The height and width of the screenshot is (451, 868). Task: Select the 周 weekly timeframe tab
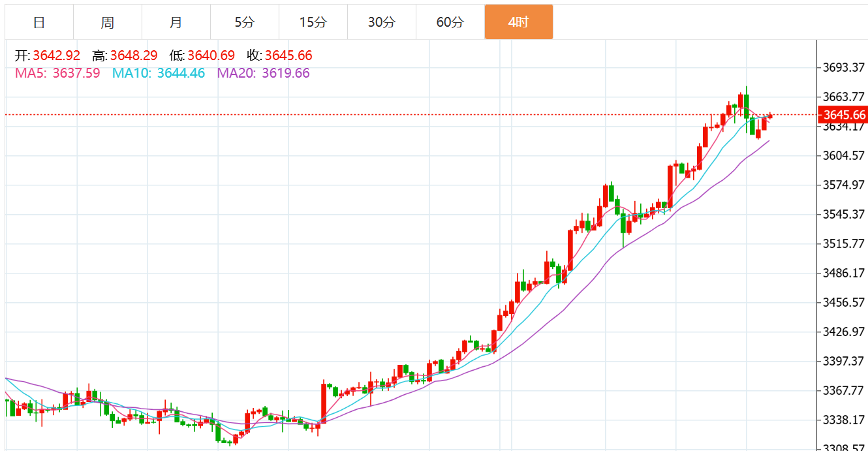coord(108,22)
